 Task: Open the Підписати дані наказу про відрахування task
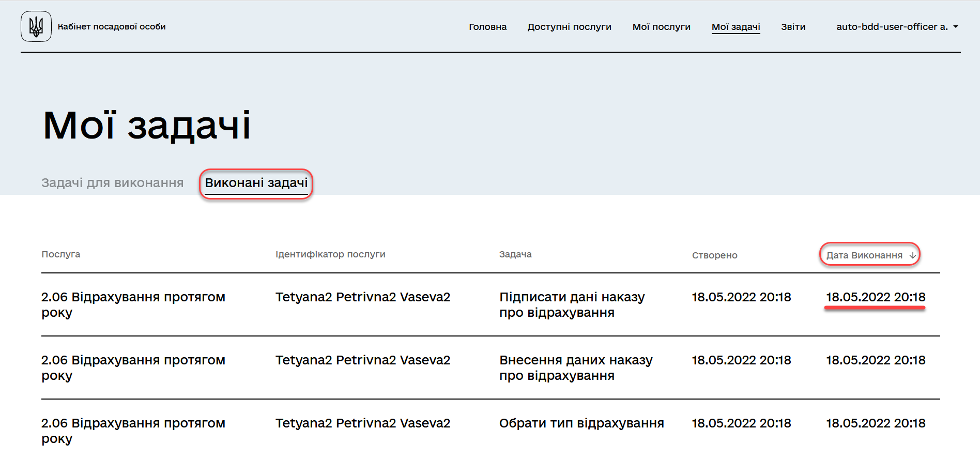[x=572, y=304]
